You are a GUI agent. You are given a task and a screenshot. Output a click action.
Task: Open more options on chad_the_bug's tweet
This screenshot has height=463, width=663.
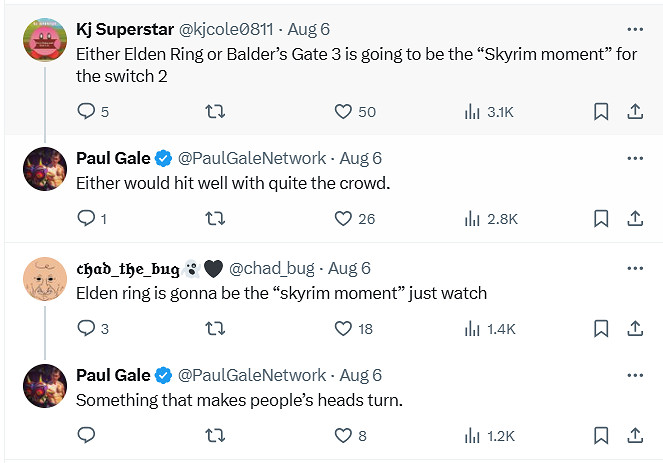tap(634, 268)
